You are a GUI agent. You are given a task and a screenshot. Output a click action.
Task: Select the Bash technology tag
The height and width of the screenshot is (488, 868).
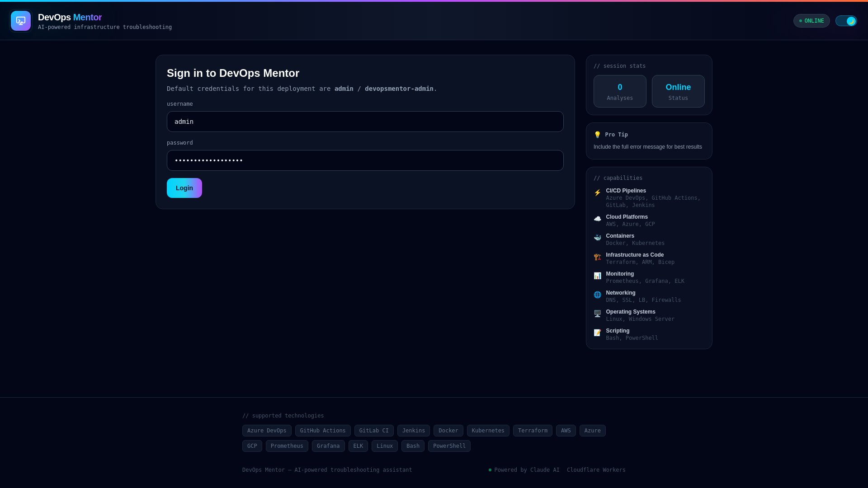click(x=413, y=446)
